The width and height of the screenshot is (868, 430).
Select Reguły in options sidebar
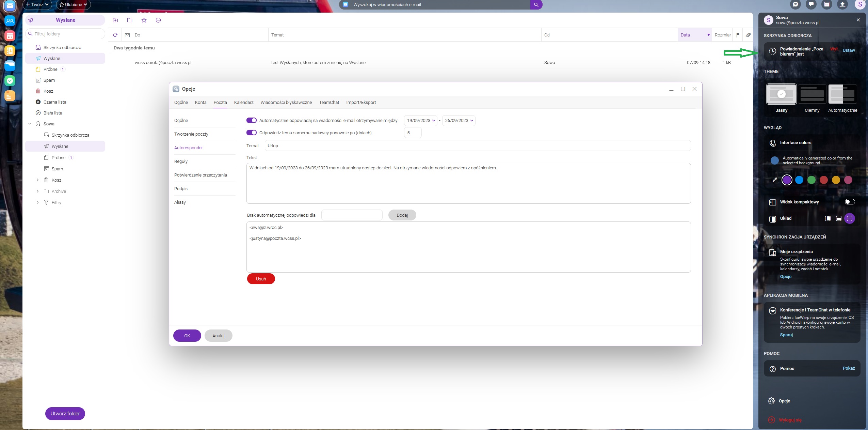(181, 161)
